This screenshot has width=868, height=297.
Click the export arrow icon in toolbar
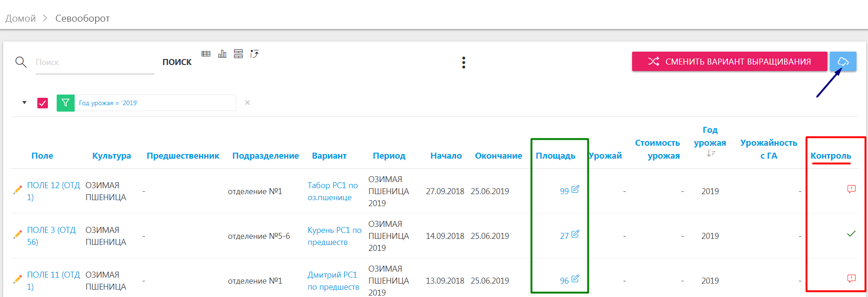[254, 54]
